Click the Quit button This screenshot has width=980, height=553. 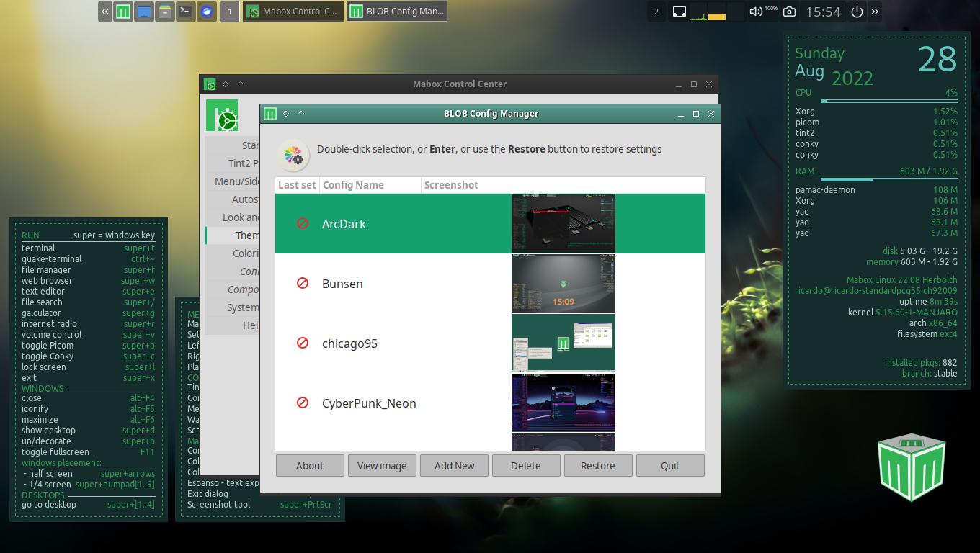tap(670, 466)
